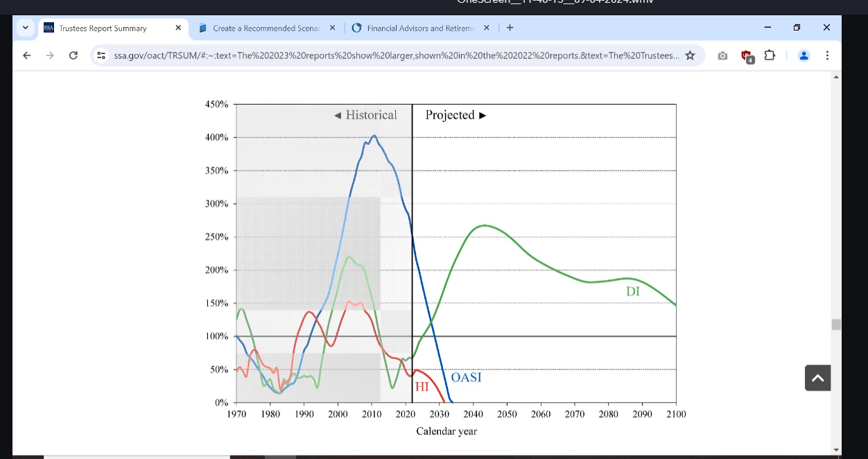Click the Extensions puzzle piece icon
The height and width of the screenshot is (459, 868).
[x=770, y=55]
